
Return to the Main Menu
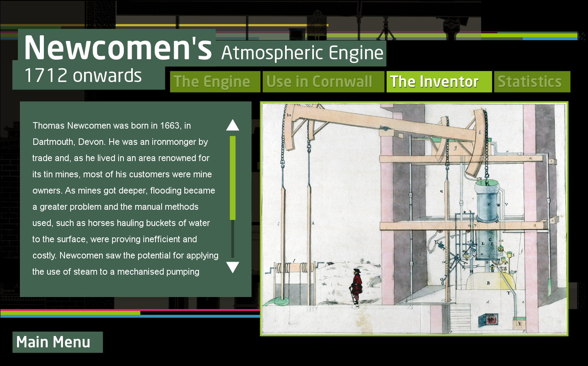(58, 342)
